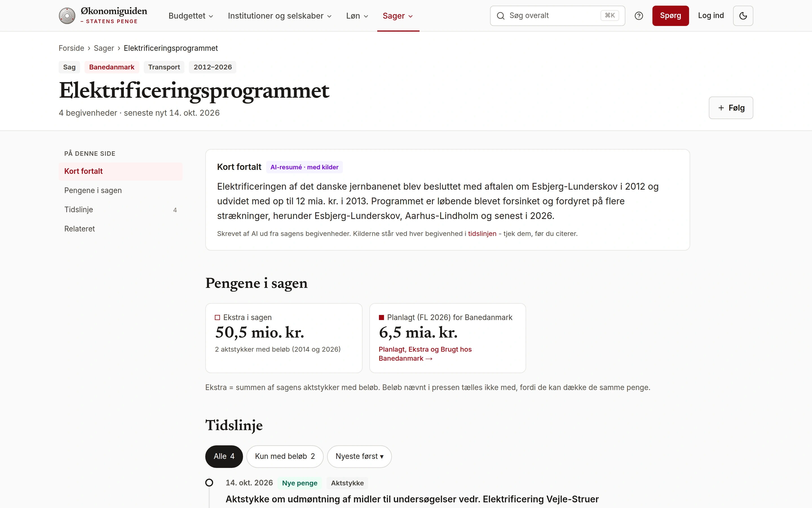Open the help question-mark icon
812x508 pixels.
click(x=639, y=16)
